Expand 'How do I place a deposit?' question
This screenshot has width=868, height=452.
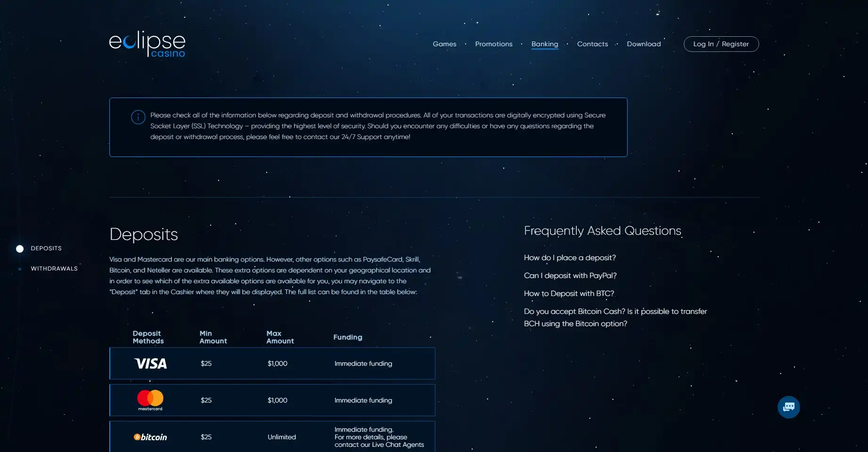570,258
